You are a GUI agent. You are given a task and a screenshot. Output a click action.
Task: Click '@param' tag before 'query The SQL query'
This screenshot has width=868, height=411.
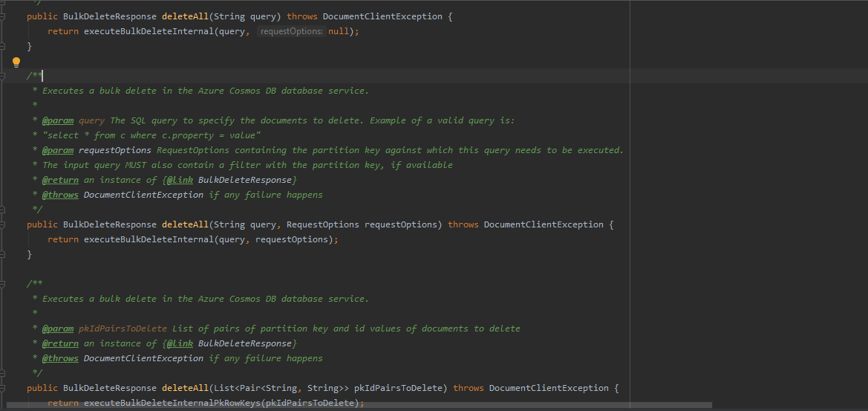58,120
